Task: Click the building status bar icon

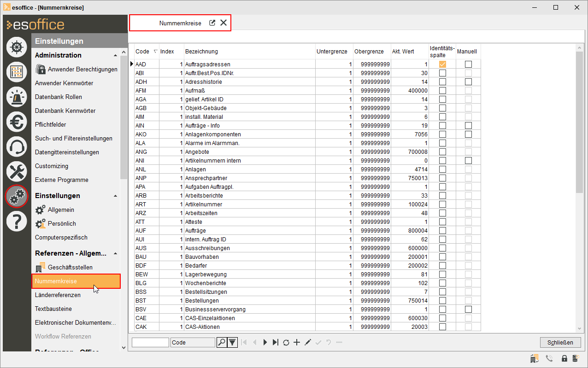Action: point(535,358)
